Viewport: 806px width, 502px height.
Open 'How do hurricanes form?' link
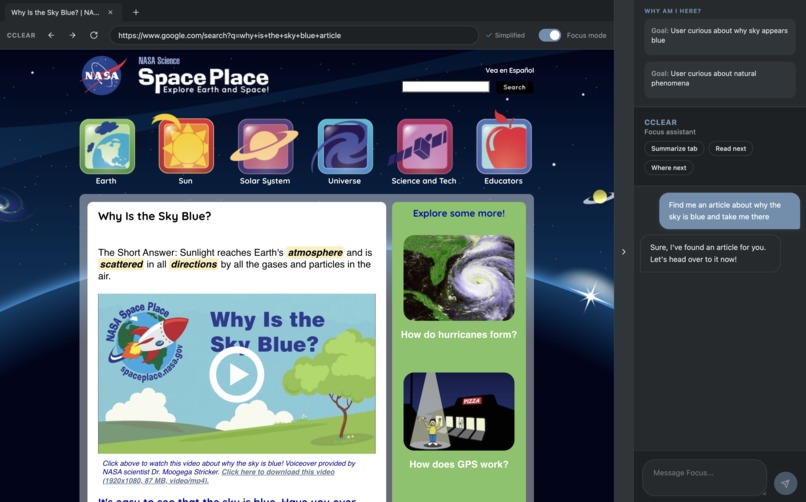(459, 334)
